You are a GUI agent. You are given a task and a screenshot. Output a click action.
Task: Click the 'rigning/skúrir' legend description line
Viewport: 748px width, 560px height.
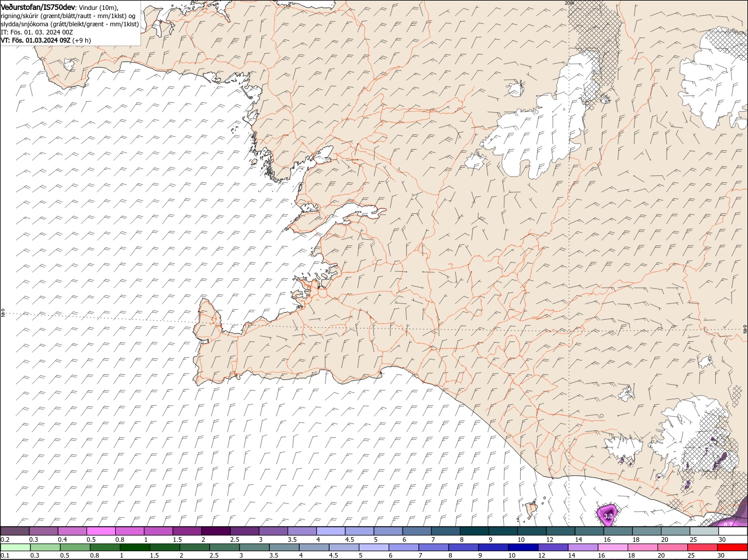68,16
